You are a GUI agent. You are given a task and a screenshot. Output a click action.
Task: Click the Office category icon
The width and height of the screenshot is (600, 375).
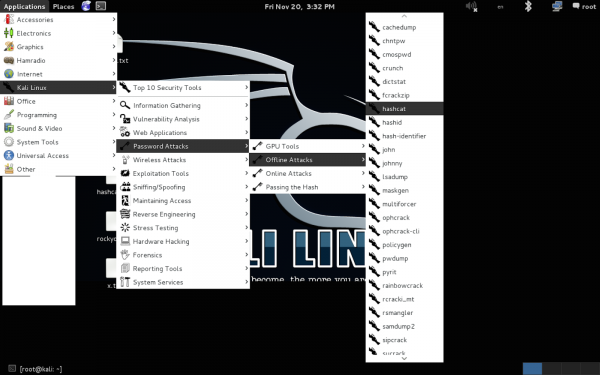(x=9, y=101)
